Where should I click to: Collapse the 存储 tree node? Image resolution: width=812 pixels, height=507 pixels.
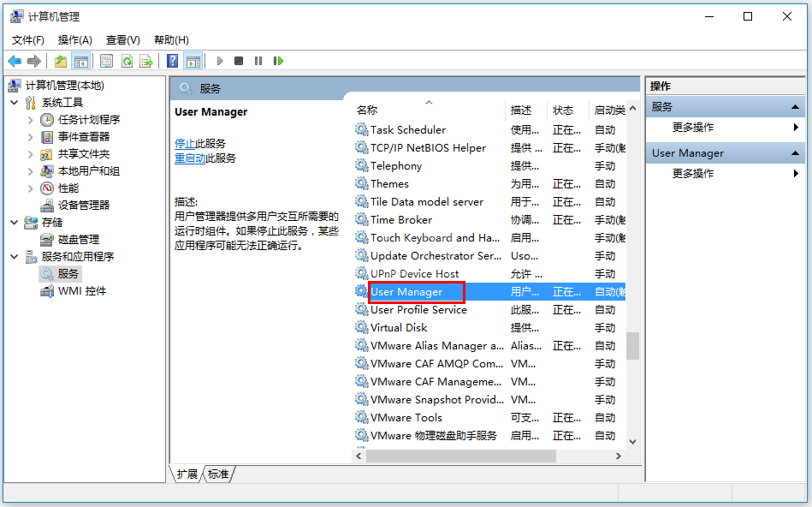(x=15, y=223)
